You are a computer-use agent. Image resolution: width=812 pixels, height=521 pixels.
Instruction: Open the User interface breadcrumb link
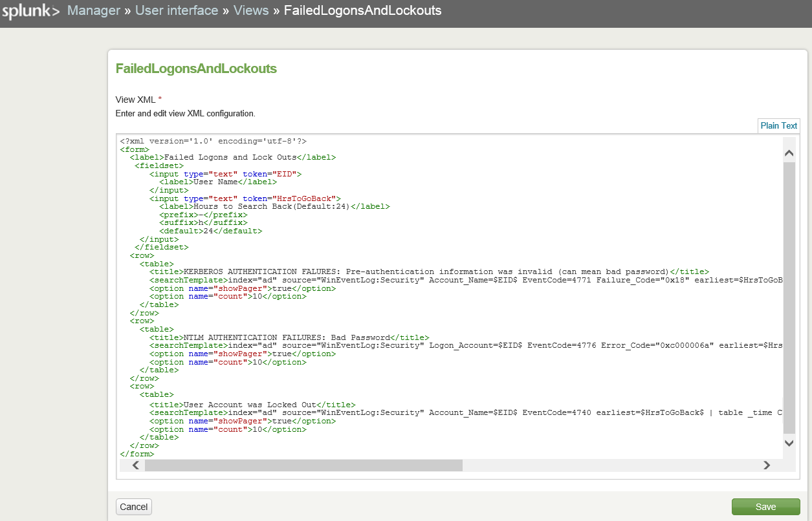[x=177, y=10]
